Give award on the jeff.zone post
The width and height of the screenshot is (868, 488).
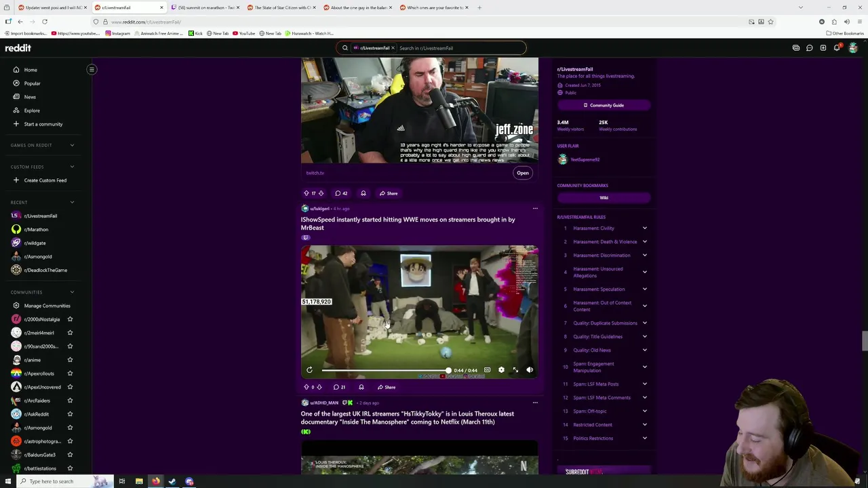(363, 193)
